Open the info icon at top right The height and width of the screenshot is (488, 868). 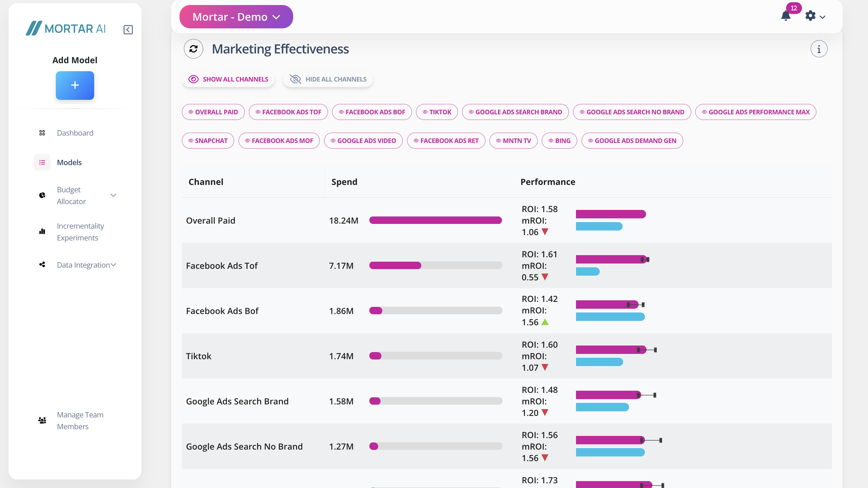pyautogui.click(x=818, y=49)
